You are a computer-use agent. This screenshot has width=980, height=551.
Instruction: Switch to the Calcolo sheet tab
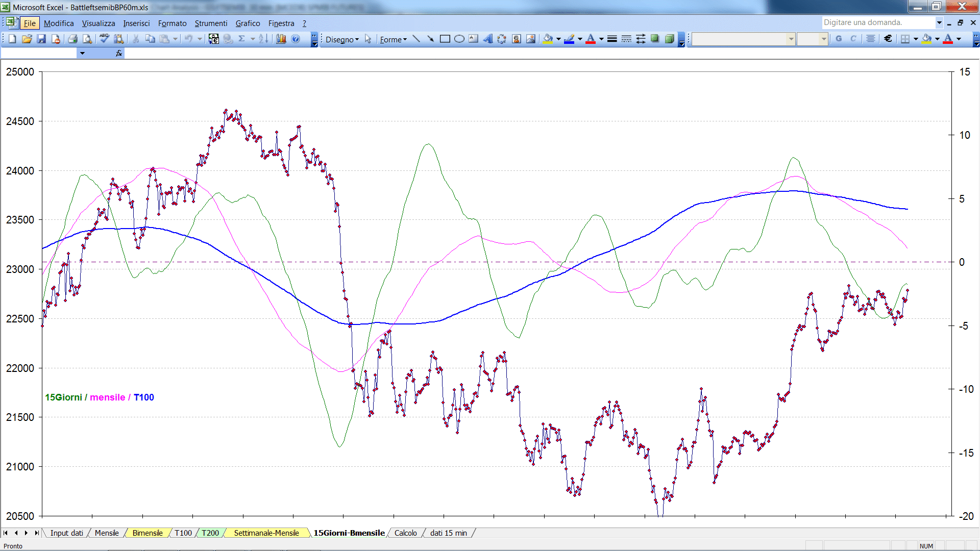406,533
